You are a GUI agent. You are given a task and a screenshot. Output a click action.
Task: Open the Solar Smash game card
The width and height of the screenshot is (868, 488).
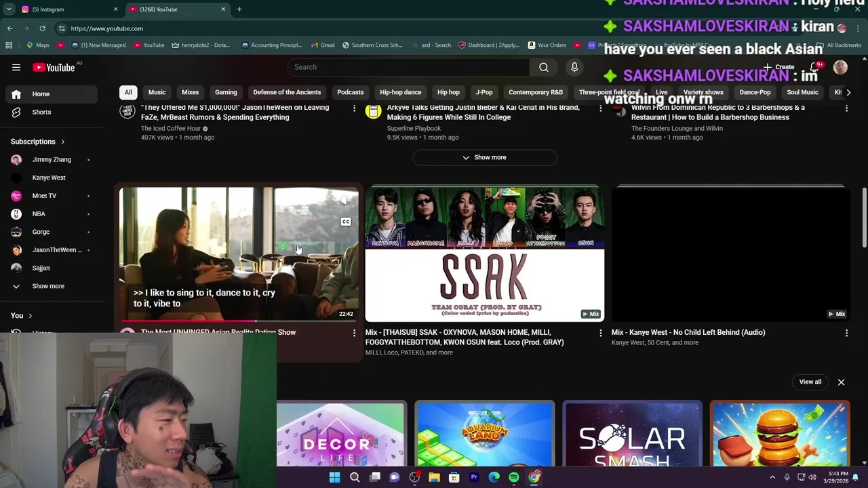pos(632,434)
